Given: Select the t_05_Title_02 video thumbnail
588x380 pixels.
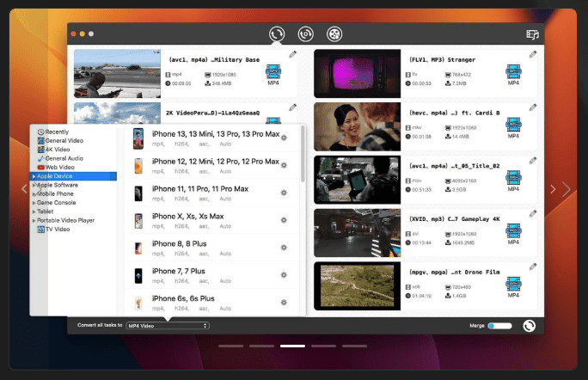Looking at the screenshot, I should [358, 180].
